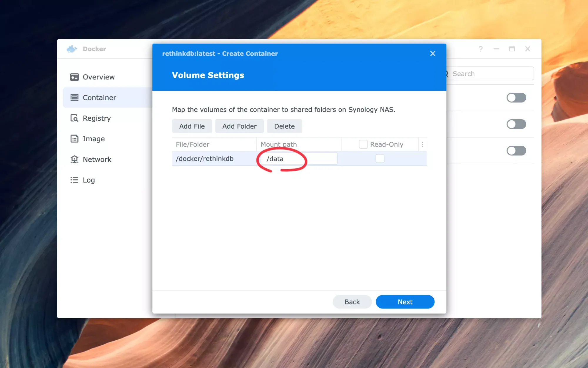This screenshot has width=588, height=368.
Task: Click the Add Folder button
Action: pyautogui.click(x=239, y=126)
